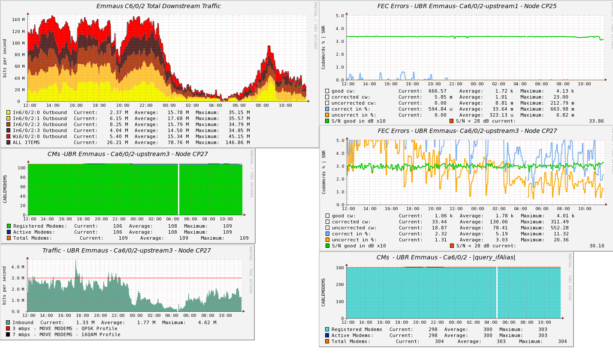The height and width of the screenshot is (364, 613).
Task: Click 'correct in %' blue swatch in Node CP25 legend
Action: click(x=327, y=109)
